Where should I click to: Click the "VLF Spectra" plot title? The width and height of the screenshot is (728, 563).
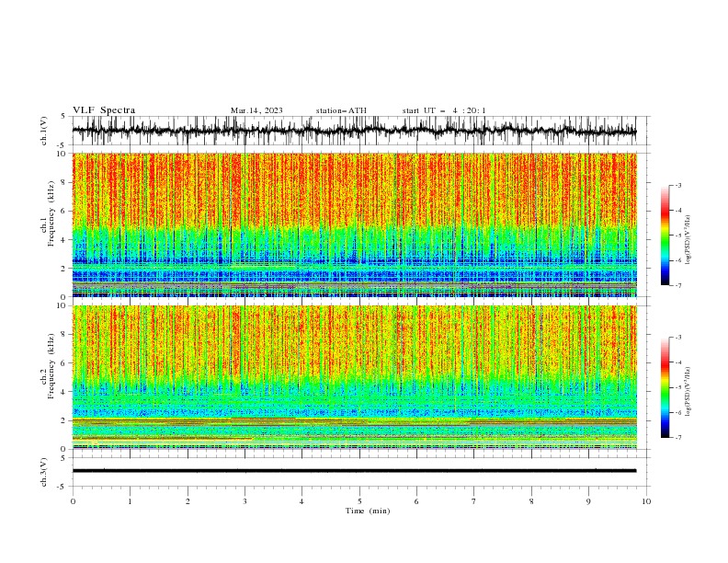click(104, 110)
